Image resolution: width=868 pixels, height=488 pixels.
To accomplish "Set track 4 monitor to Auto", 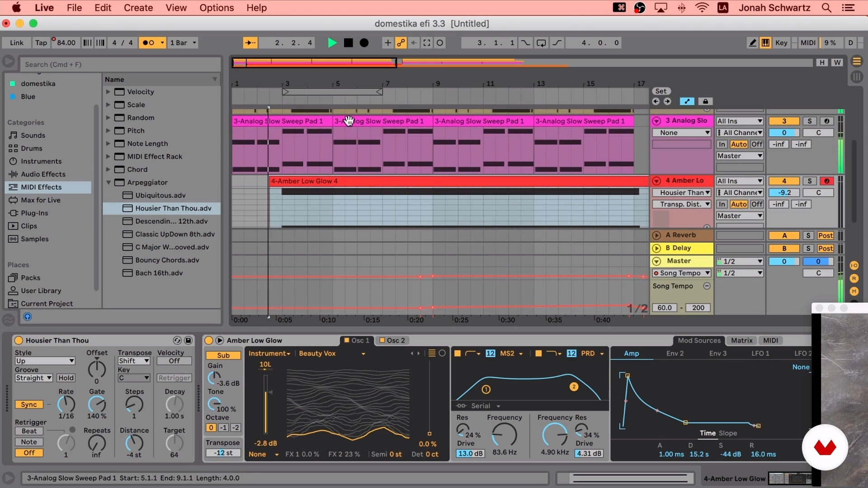I will (739, 204).
